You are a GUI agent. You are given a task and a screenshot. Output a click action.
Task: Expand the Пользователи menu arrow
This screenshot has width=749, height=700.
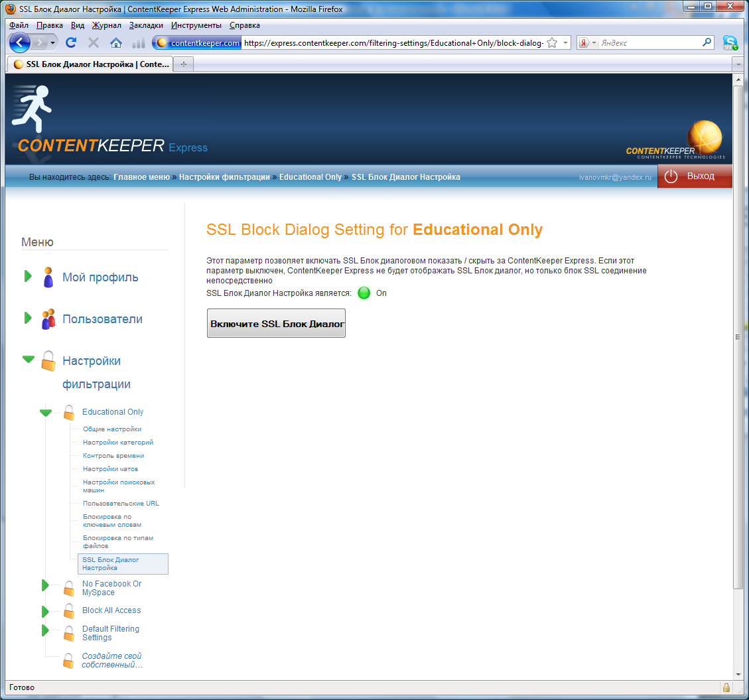coord(28,318)
